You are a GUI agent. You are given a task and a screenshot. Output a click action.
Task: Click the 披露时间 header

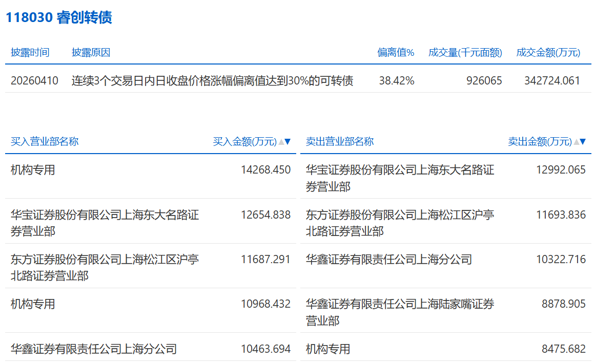[30, 52]
